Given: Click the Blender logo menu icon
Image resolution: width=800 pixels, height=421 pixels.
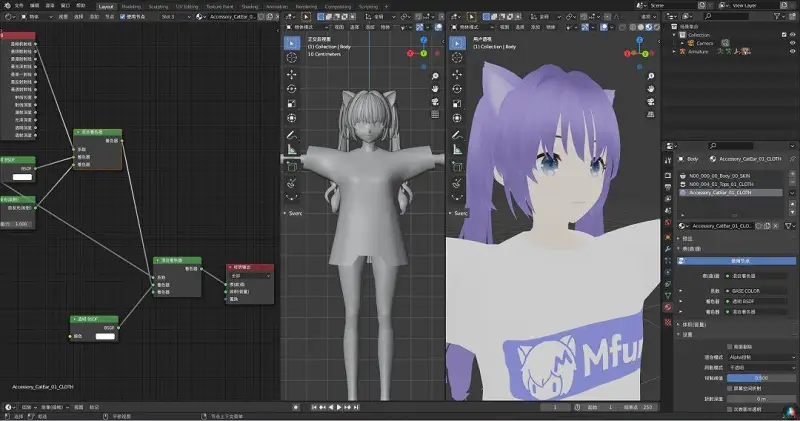Looking at the screenshot, I should pos(7,6).
